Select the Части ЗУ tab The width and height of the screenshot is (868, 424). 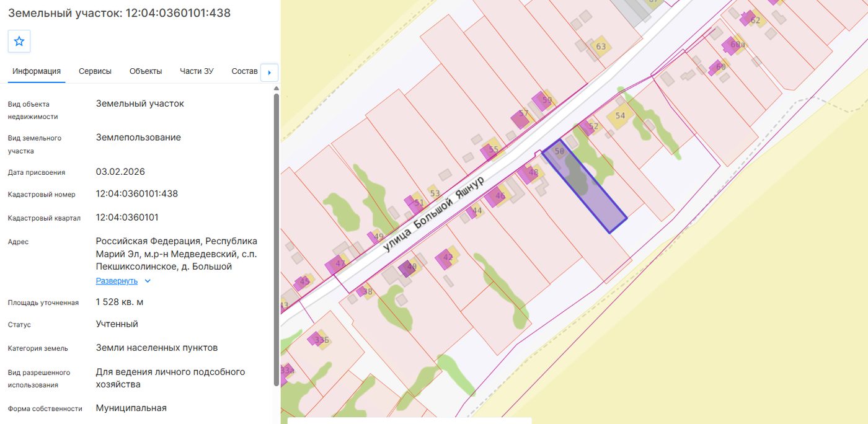tap(197, 71)
